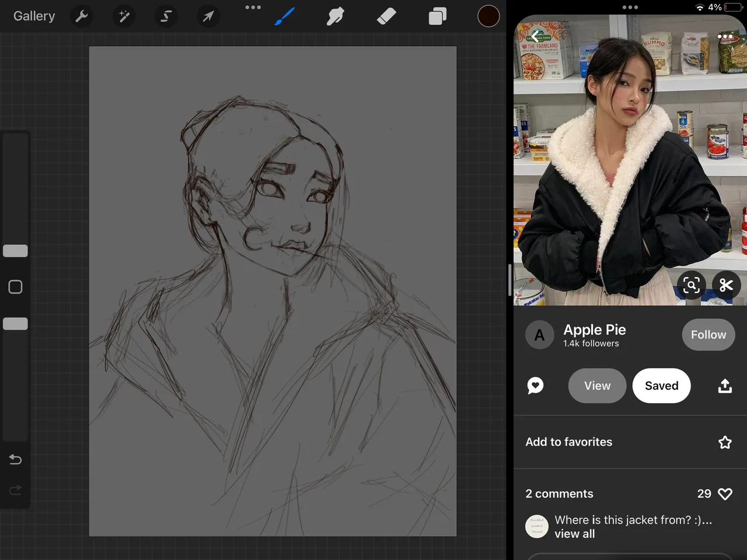The image size is (747, 560).
Task: Tap the heart reaction bubble icon
Action: (x=535, y=386)
